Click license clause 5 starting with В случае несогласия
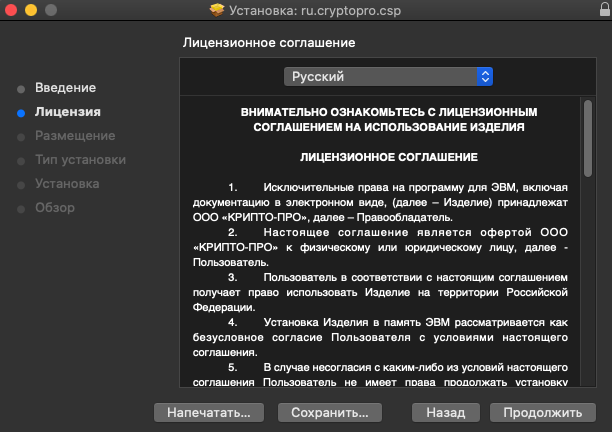Image resolution: width=612 pixels, height=432 pixels. point(380,375)
